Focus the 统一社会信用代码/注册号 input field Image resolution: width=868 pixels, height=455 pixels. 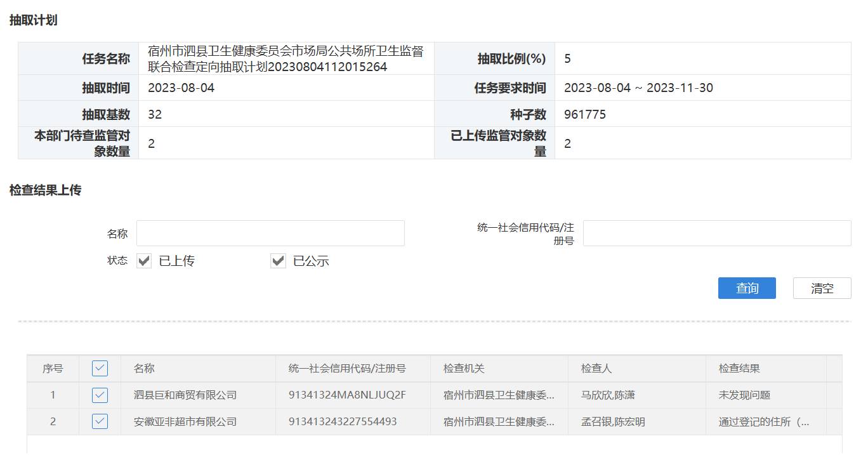coord(717,234)
